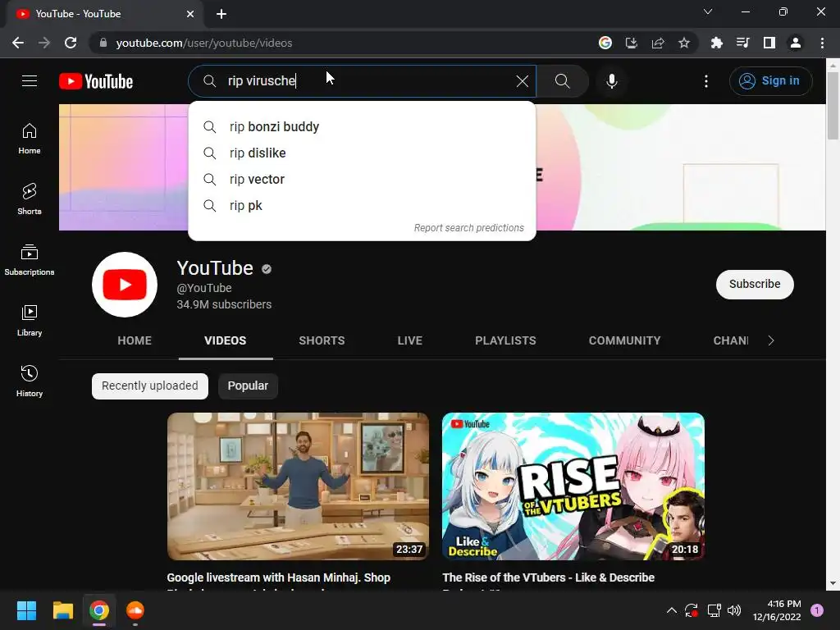Switch to the SHORTS channel tab
The image size is (840, 630).
tap(322, 340)
